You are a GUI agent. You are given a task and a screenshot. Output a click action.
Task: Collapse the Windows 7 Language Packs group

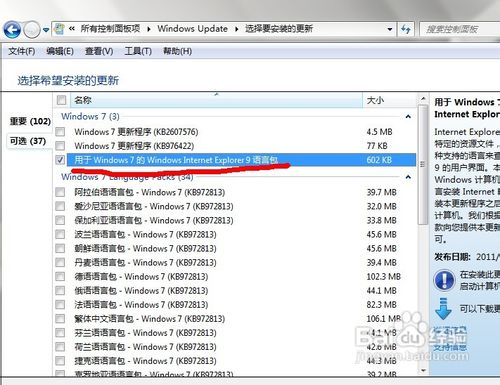pyautogui.click(x=408, y=177)
